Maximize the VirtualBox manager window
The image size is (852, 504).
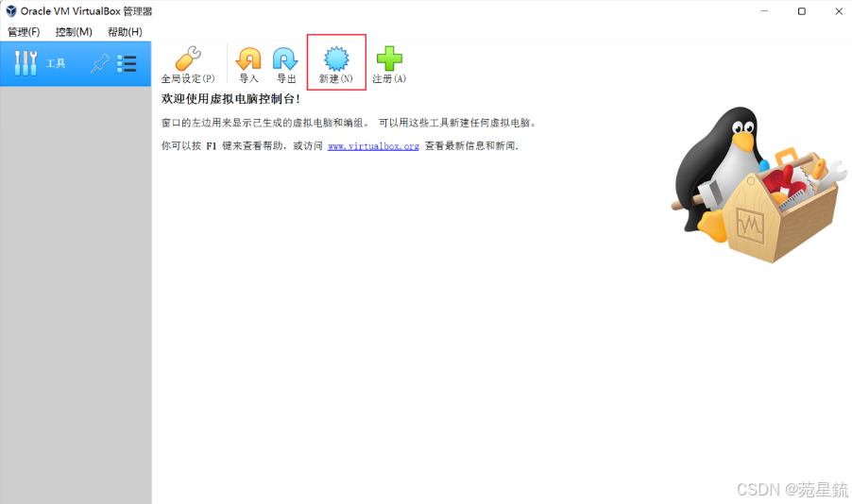tap(802, 11)
